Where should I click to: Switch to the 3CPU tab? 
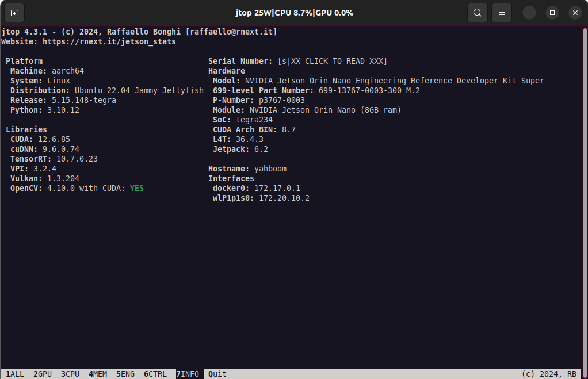[70, 374]
